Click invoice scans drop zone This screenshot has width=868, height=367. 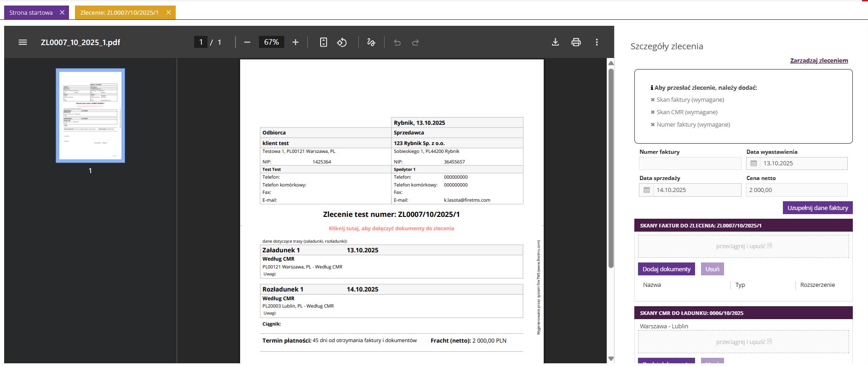coord(743,246)
